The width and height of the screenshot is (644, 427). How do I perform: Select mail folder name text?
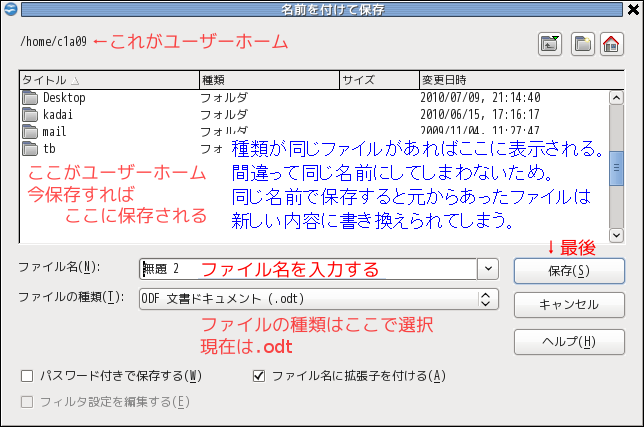click(54, 132)
